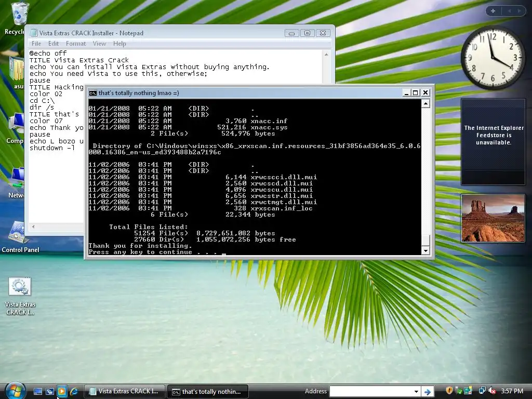
Task: Switch to Vista Extras CRACK Notepad taskbar button
Action: click(124, 391)
